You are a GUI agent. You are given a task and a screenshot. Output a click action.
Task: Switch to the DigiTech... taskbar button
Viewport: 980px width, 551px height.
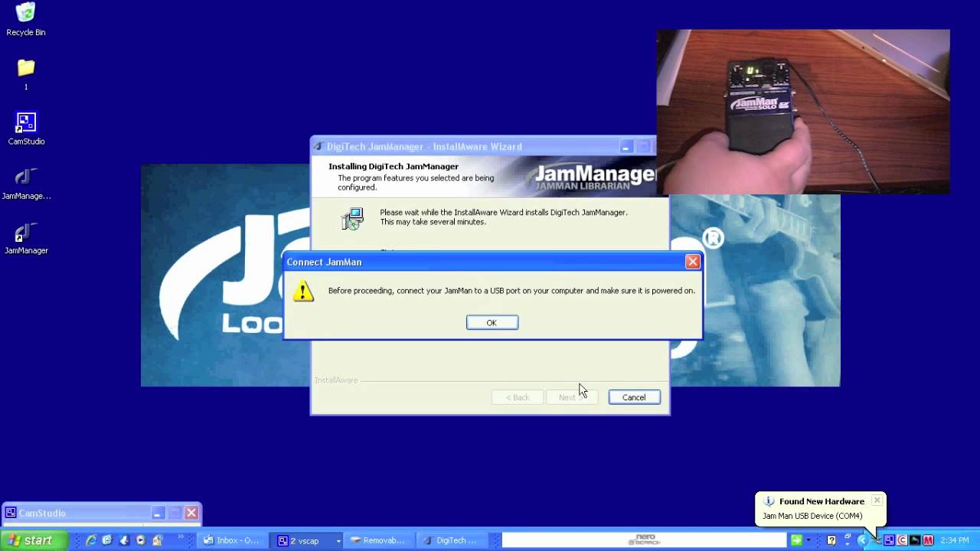pyautogui.click(x=452, y=540)
